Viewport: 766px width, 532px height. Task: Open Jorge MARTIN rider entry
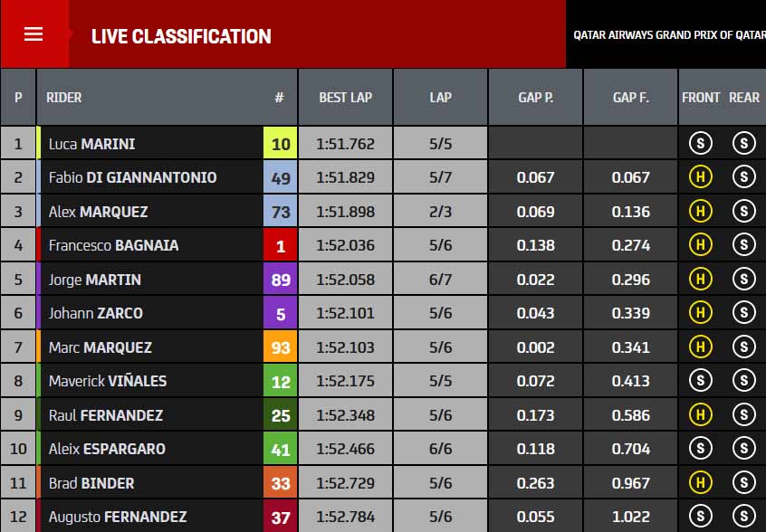(x=95, y=280)
